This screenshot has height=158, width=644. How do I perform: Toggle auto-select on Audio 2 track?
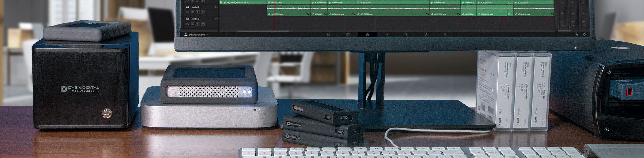point(192,12)
